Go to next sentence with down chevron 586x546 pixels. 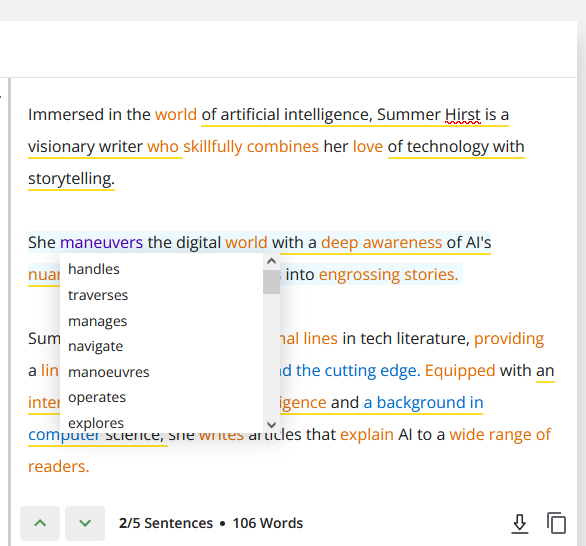[85, 523]
